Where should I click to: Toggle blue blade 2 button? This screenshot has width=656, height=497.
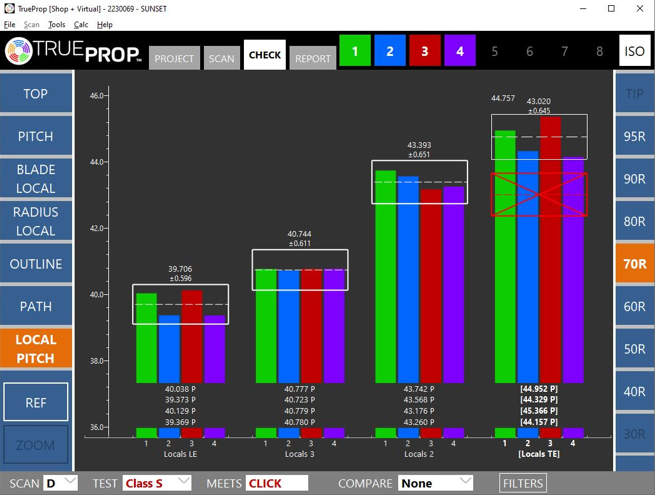pos(390,51)
